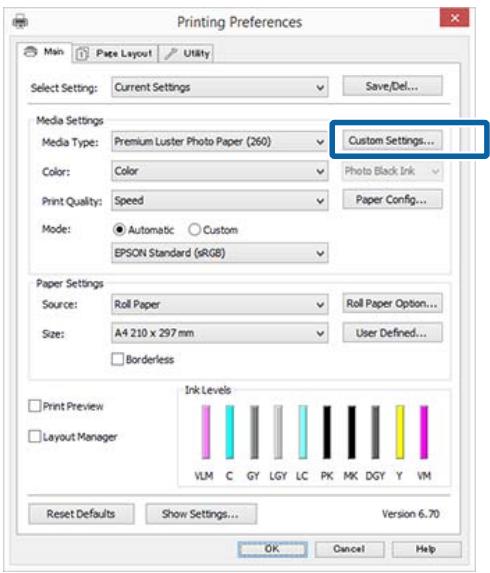Image resolution: width=490 pixels, height=573 pixels.
Task: Switch to the Main tab
Action: pos(44,52)
